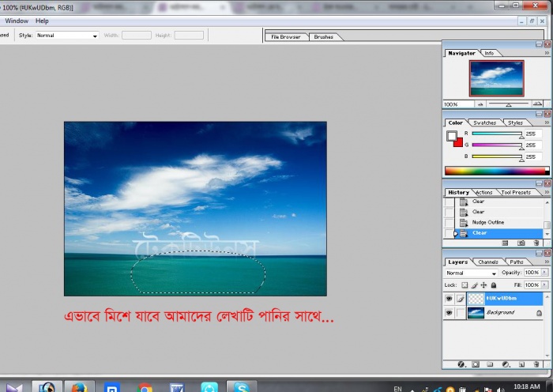Create new snapshot camera icon in History
553x392 pixels.
(521, 243)
